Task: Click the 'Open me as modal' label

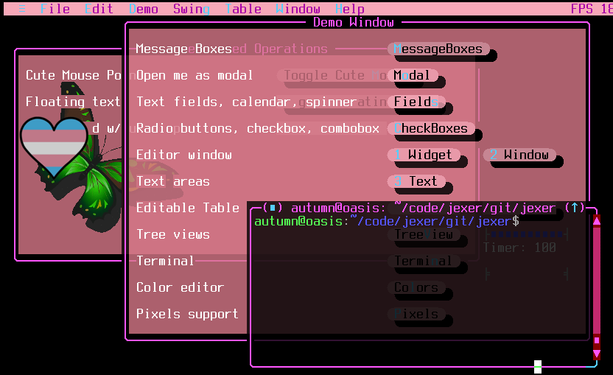Action: coord(194,75)
